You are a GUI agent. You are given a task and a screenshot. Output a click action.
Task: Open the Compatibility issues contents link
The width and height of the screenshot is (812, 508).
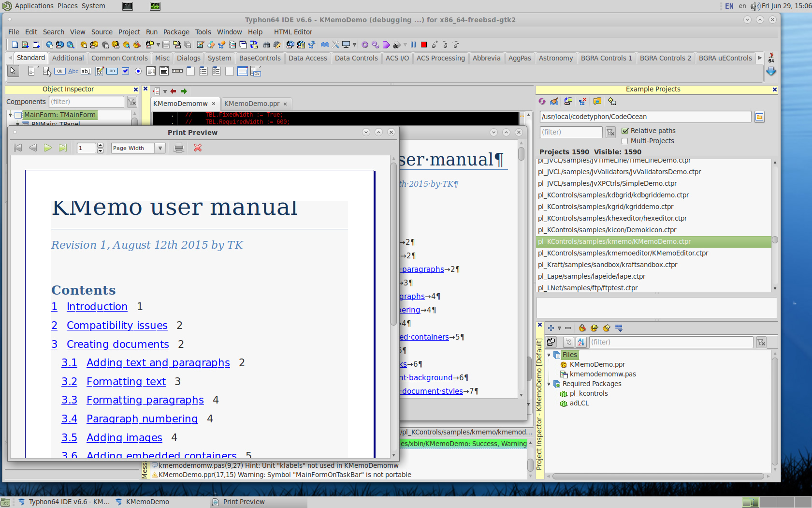117,326
